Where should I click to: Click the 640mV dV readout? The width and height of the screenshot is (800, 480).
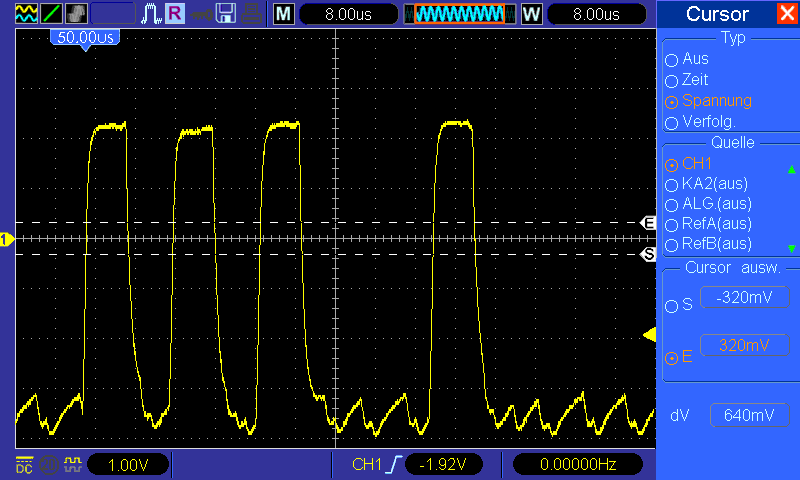(749, 416)
